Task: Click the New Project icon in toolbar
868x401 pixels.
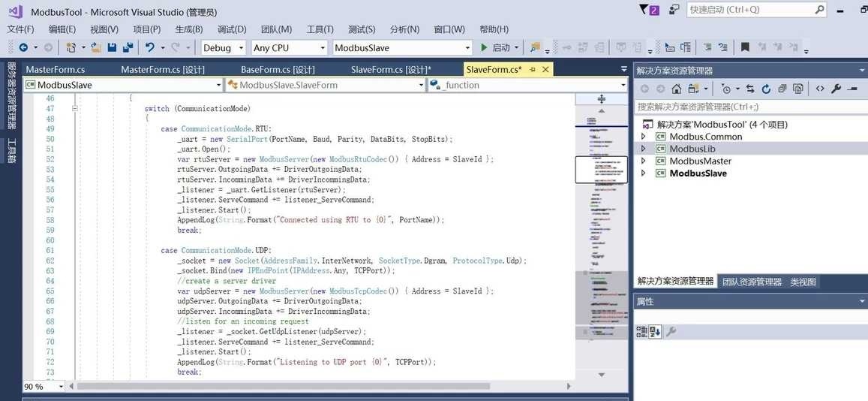Action: [x=71, y=47]
